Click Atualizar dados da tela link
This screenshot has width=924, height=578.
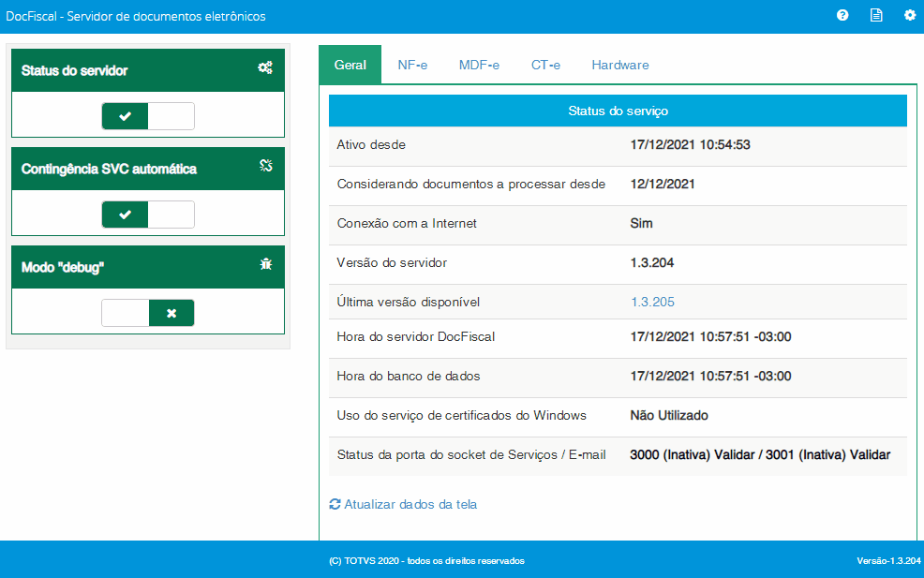coord(410,504)
